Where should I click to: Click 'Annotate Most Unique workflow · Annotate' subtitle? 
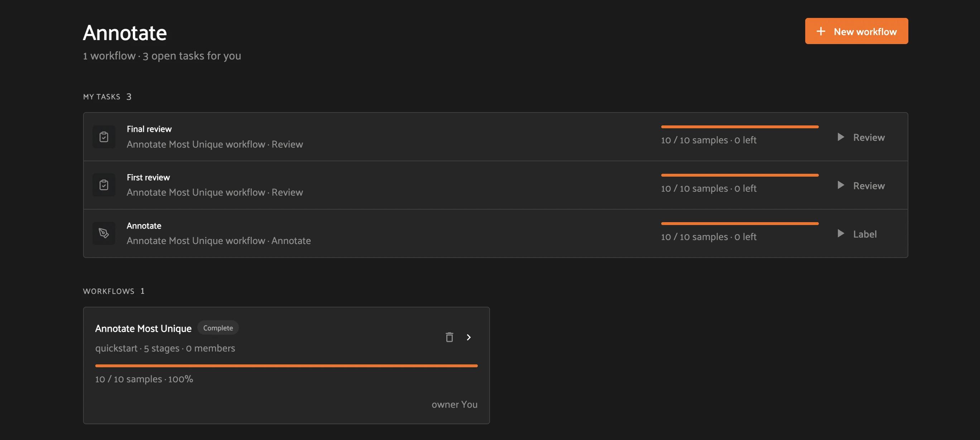click(x=218, y=241)
